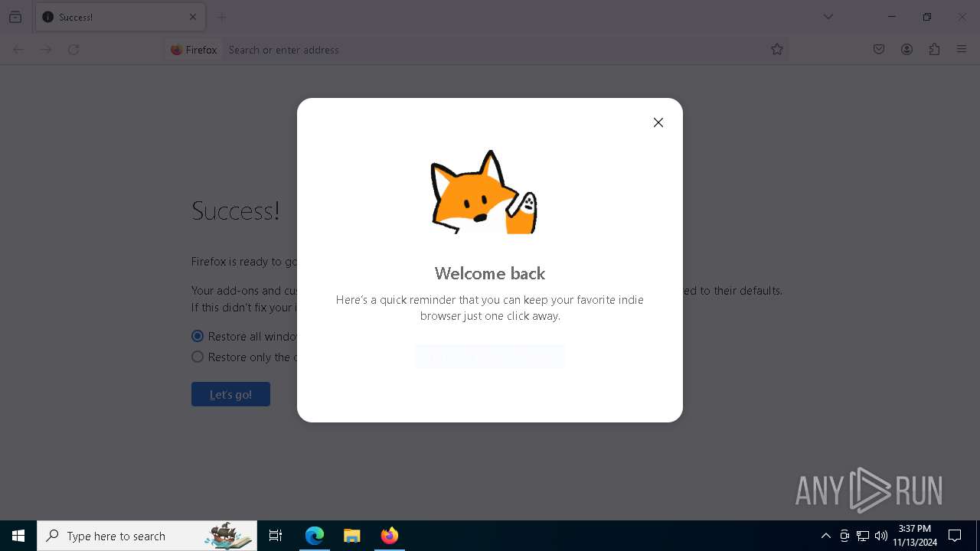Open the notification center icon
Image resolution: width=980 pixels, height=551 pixels.
955,536
